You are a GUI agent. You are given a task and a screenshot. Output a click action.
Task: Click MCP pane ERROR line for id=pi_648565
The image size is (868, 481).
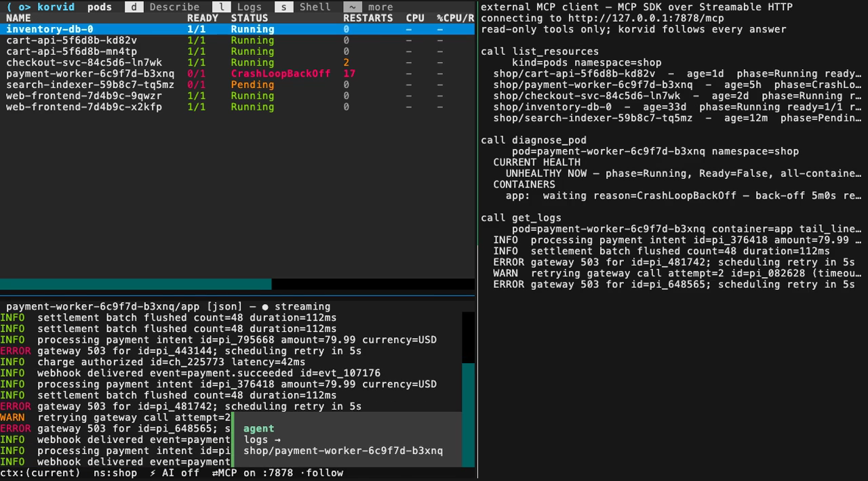point(674,285)
